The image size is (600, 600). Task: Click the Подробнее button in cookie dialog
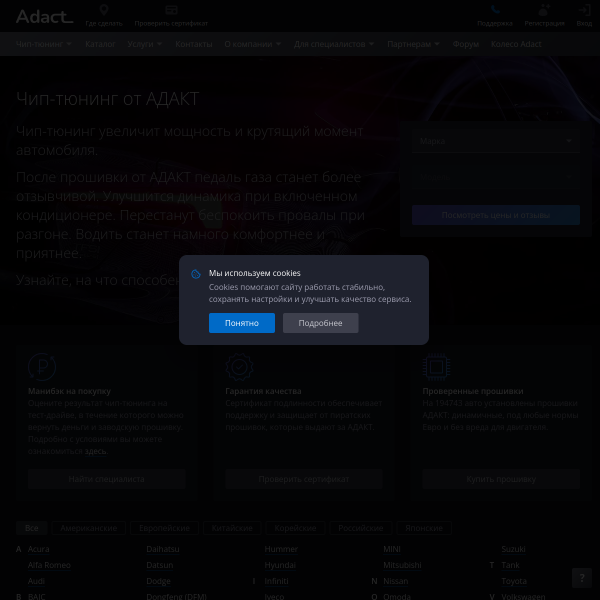[320, 323]
